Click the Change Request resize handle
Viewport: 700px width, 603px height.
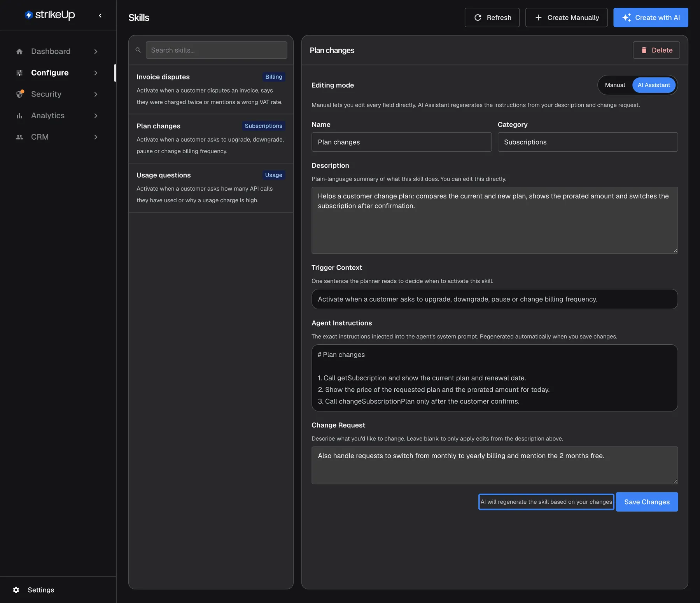tap(675, 481)
